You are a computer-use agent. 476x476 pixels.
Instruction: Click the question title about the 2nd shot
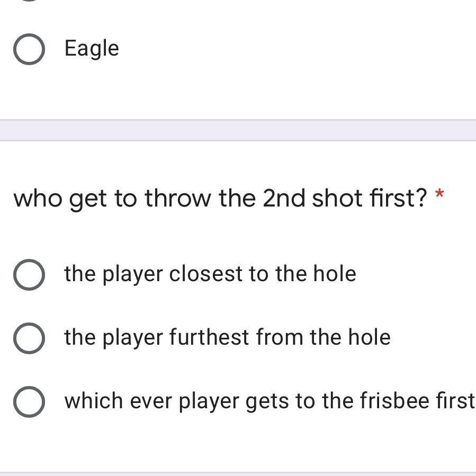pyautogui.click(x=220, y=198)
